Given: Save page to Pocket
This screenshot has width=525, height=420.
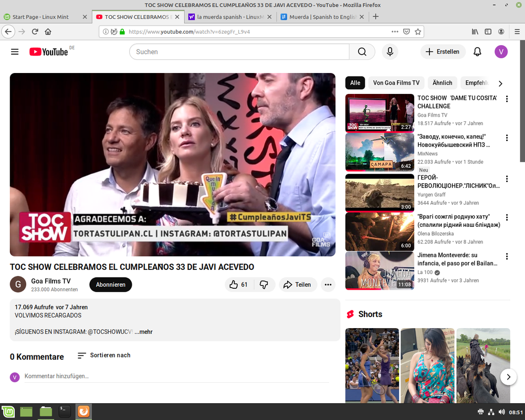Looking at the screenshot, I should click(x=406, y=32).
